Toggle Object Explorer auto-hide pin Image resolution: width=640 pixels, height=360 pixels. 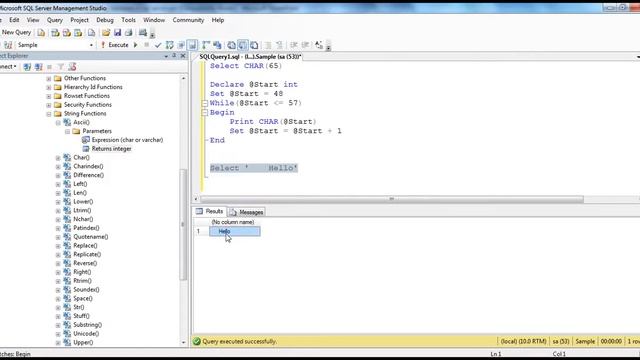174,56
